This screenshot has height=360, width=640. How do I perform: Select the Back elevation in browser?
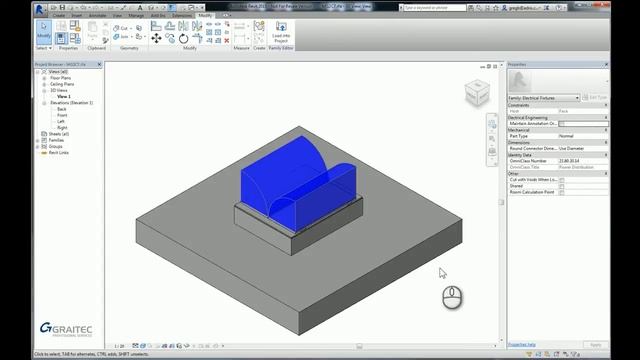click(x=62, y=109)
